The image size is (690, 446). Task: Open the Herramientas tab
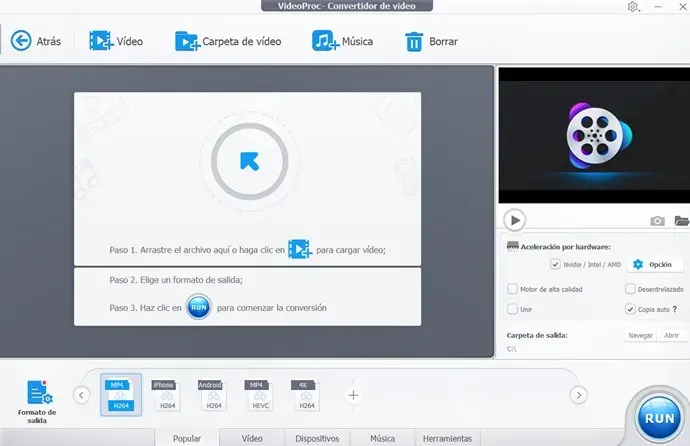point(447,438)
